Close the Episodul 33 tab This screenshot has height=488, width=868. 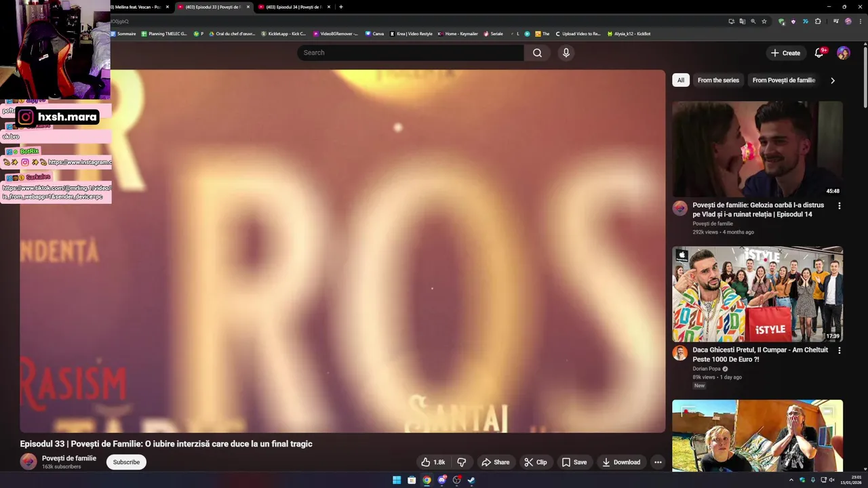(248, 7)
